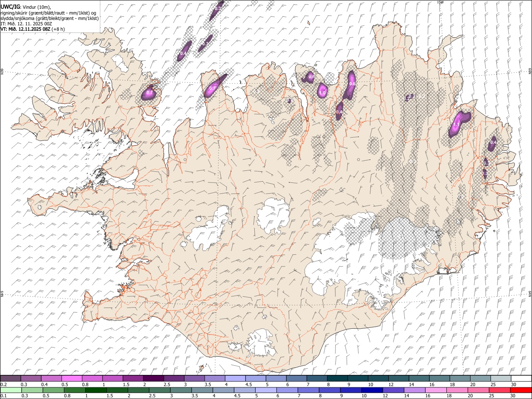The height and width of the screenshot is (399, 532).
Task: Select the light pink 16 swatch in lower scale
Action: [x=436, y=390]
